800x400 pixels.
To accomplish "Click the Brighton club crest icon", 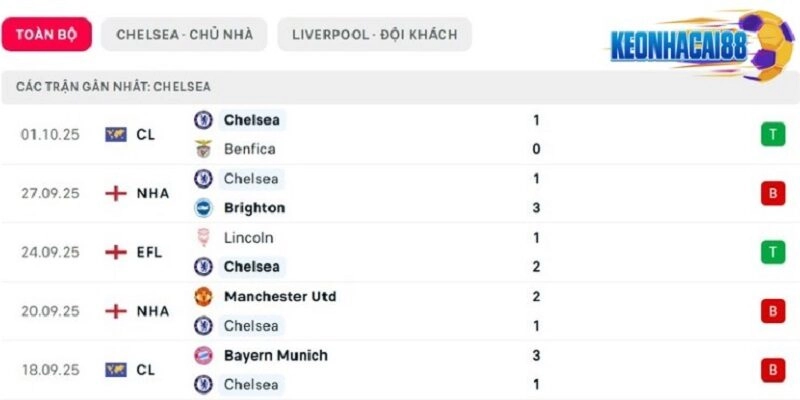I will [x=203, y=208].
